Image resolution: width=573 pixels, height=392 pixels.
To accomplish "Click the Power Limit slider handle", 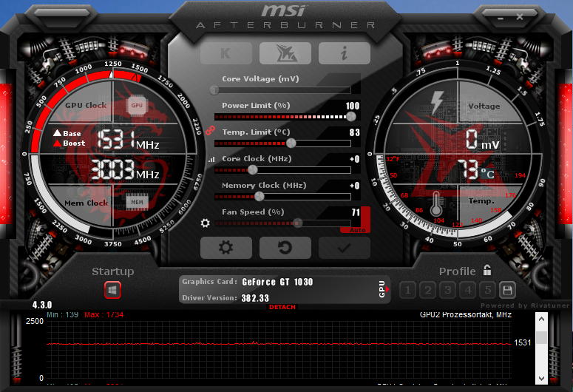I will pos(350,117).
